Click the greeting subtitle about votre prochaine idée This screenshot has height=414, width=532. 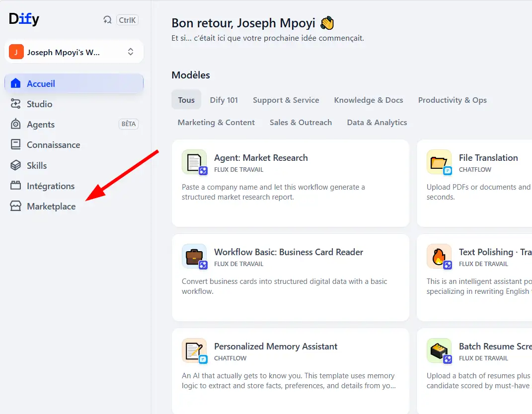[x=268, y=38]
